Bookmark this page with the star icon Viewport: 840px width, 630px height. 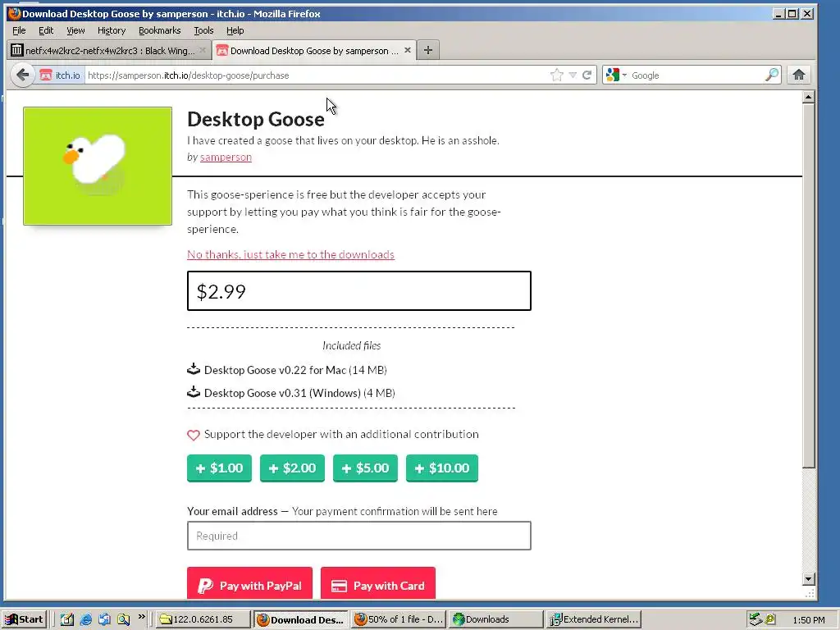[557, 75]
